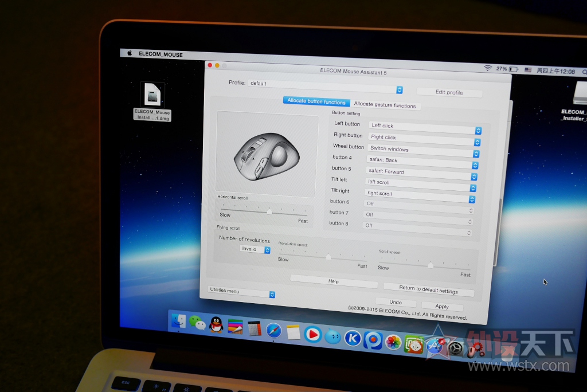Image resolution: width=587 pixels, height=392 pixels.
Task: Open Finder from the dock
Action: (x=178, y=321)
